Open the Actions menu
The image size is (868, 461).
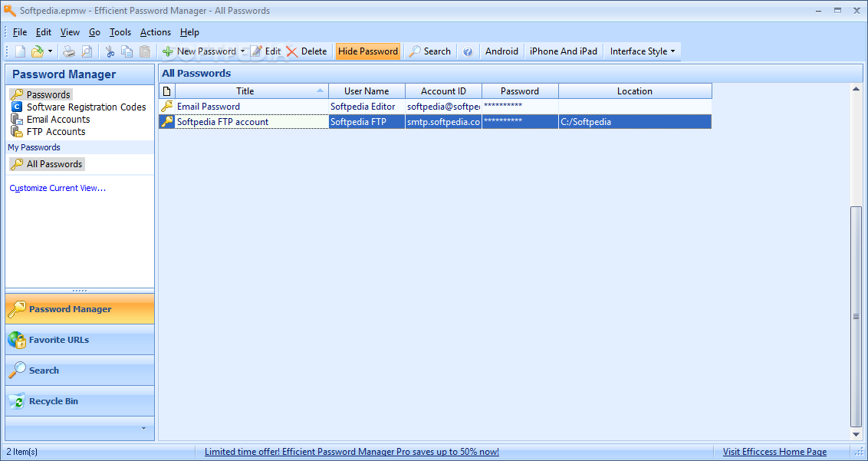point(156,32)
